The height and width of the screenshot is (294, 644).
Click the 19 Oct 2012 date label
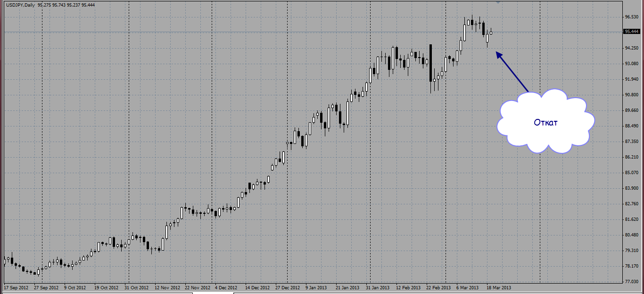[106, 287]
